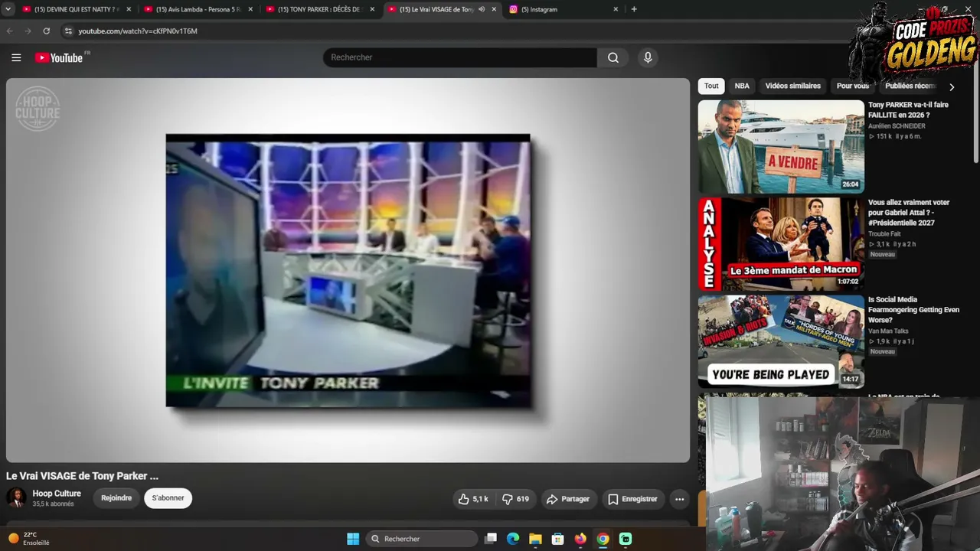The width and height of the screenshot is (980, 551).
Task: Open the Windows Start menu
Action: 353,539
